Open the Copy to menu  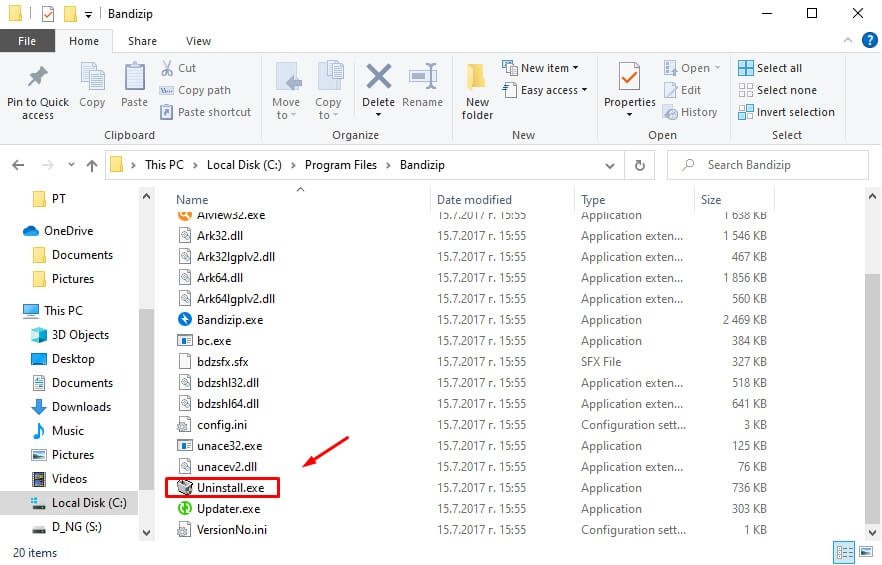pyautogui.click(x=328, y=91)
